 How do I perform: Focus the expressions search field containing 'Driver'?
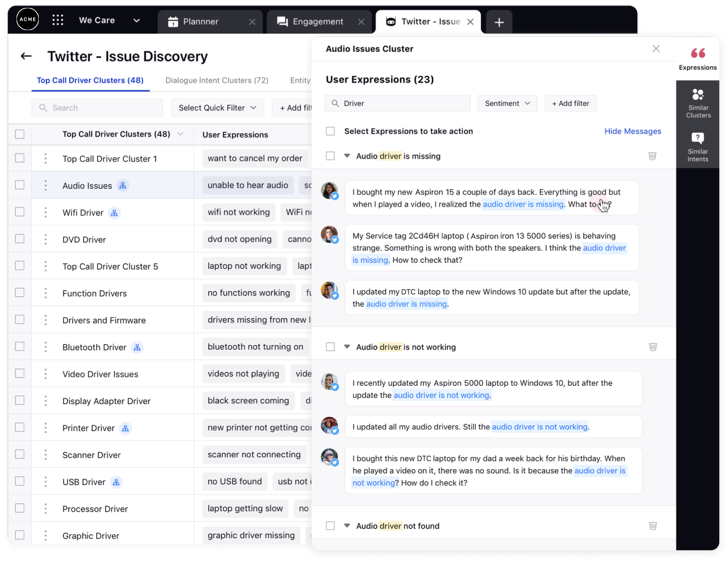[x=398, y=103]
